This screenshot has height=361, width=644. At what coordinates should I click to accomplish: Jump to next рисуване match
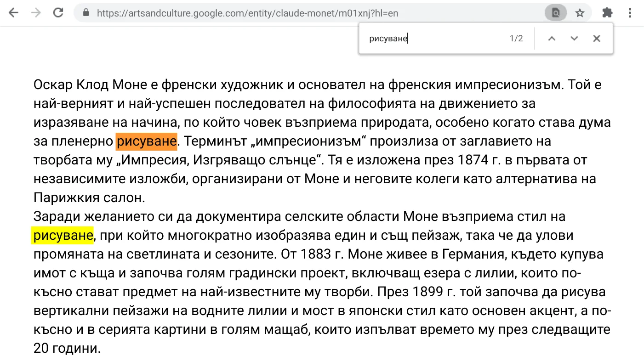pyautogui.click(x=574, y=38)
